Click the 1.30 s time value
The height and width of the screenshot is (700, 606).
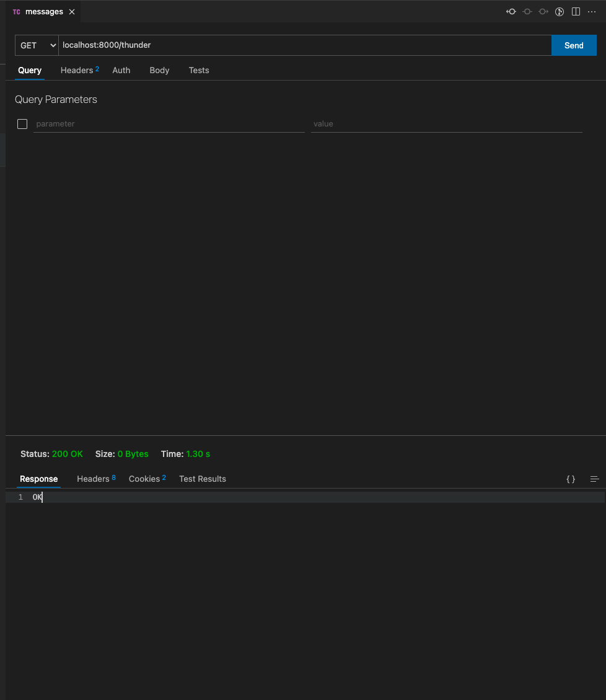198,454
